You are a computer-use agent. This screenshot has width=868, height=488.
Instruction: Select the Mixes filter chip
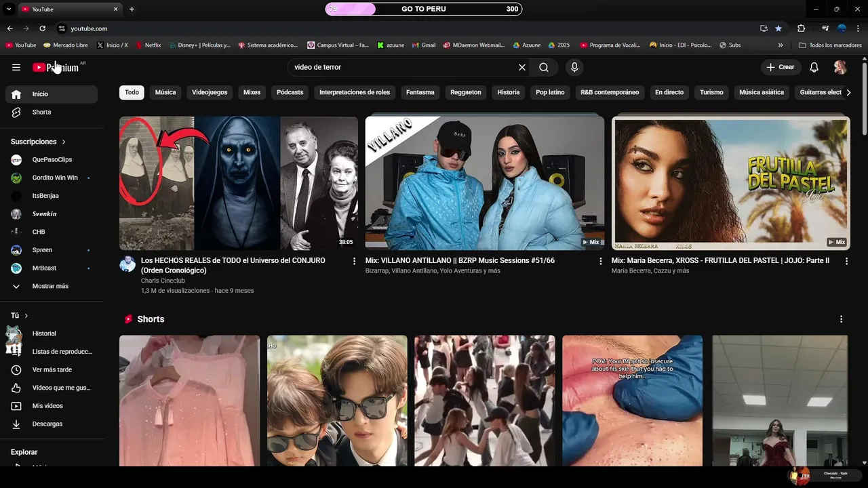point(252,92)
